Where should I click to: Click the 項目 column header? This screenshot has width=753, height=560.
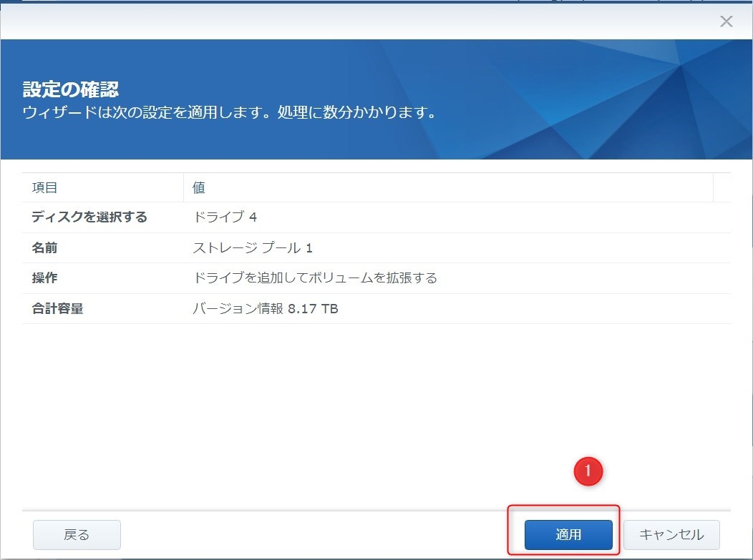45,187
